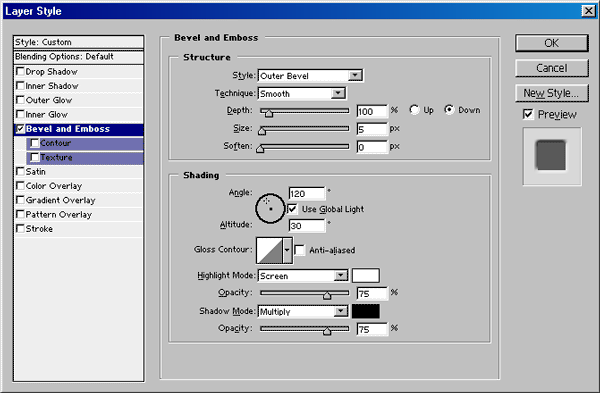Click the Soften pixel field
Viewport: 600px width, 393px height.
point(372,147)
